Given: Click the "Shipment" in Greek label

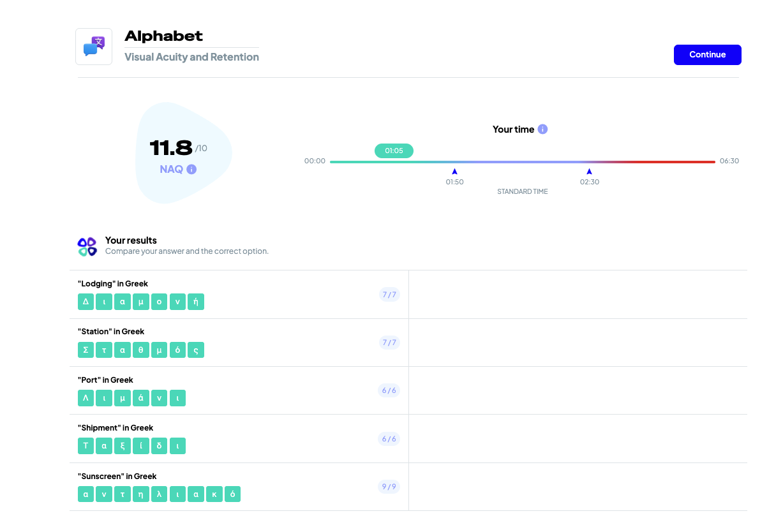Looking at the screenshot, I should (x=116, y=428).
